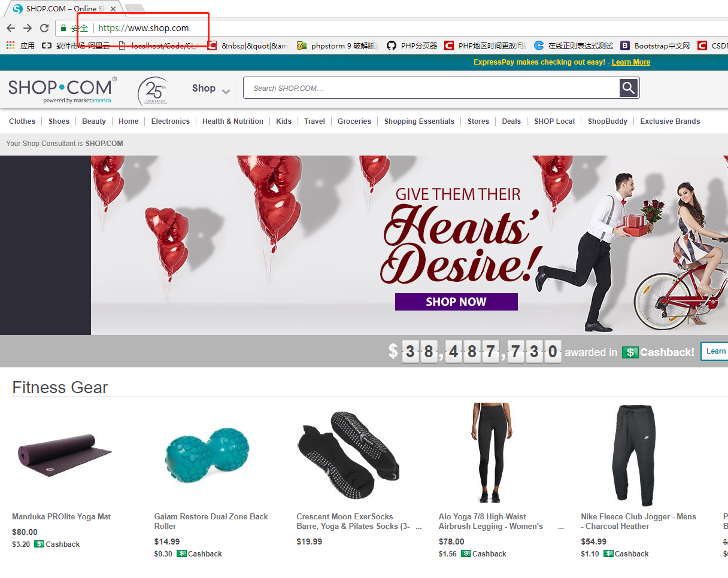Open the Clothes category
The height and width of the screenshot is (578, 728).
click(22, 121)
